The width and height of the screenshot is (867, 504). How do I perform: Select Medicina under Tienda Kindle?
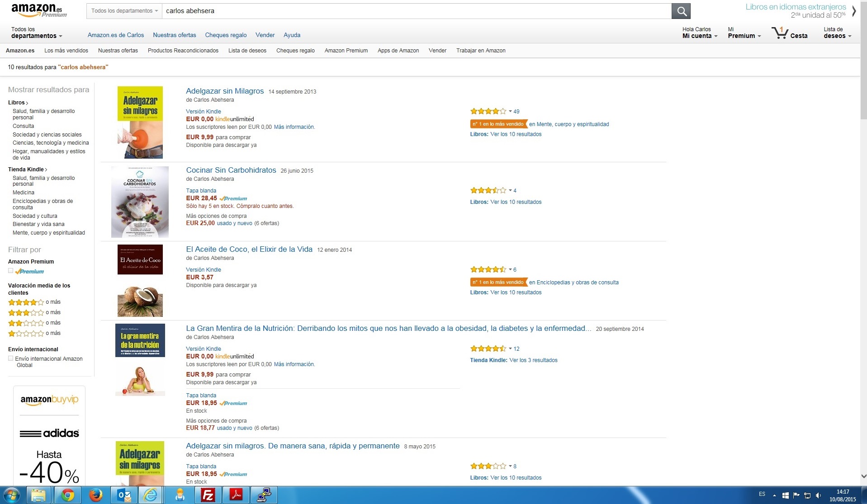(x=24, y=193)
